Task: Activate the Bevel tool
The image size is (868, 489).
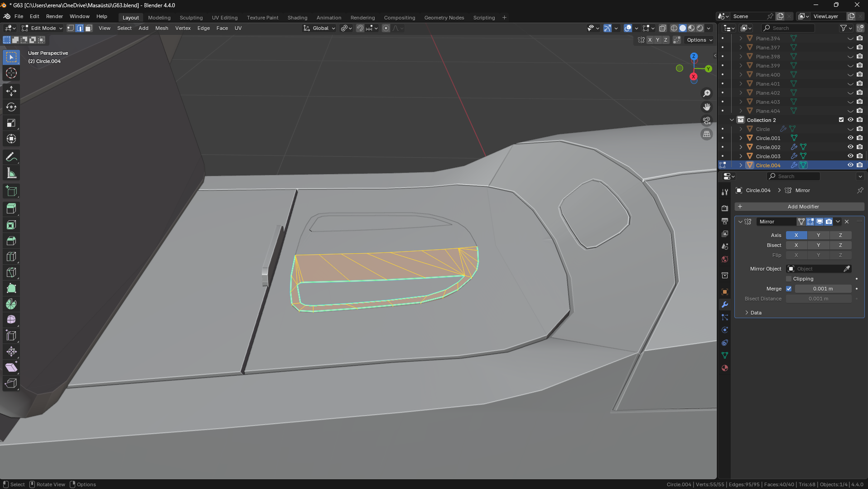Action: tap(11, 241)
